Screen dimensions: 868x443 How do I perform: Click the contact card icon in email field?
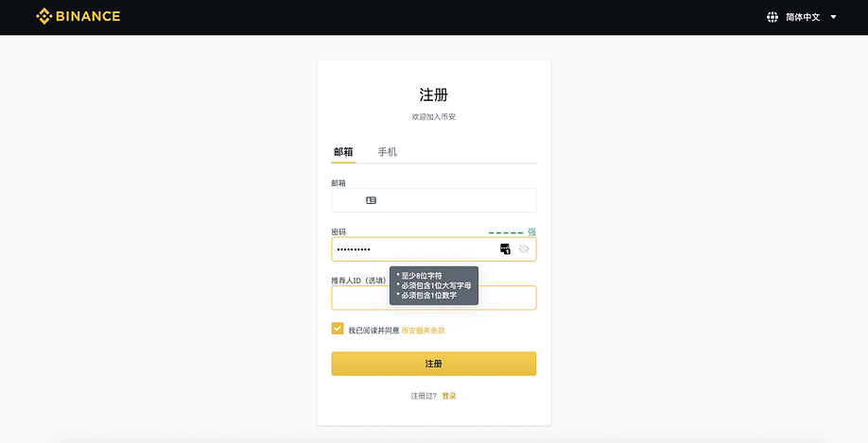click(x=371, y=200)
